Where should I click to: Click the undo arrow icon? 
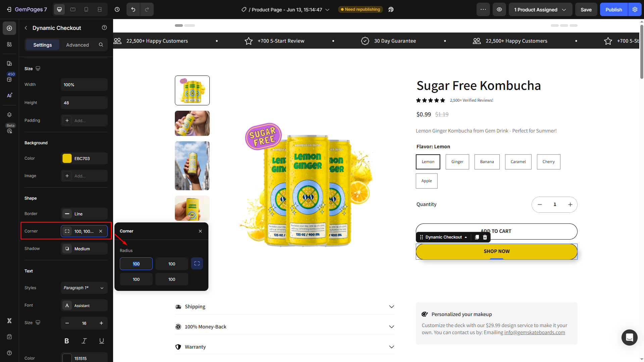click(133, 9)
